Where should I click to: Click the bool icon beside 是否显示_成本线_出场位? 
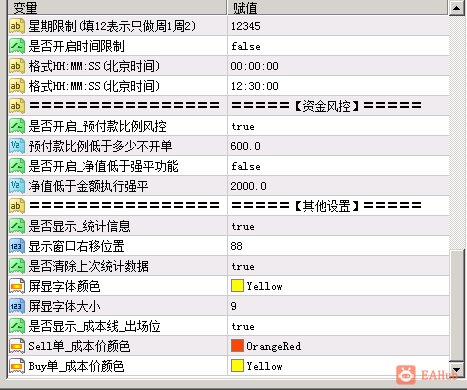click(x=17, y=326)
